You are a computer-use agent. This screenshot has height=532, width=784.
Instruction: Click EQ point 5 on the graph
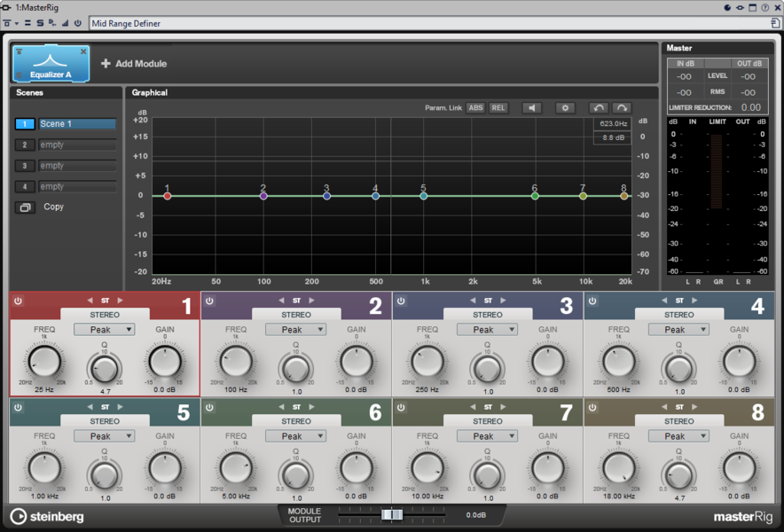[424, 196]
